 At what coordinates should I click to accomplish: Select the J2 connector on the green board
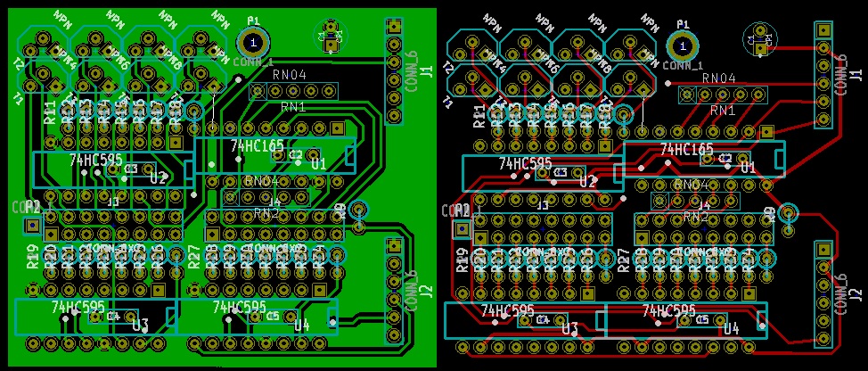[393, 291]
